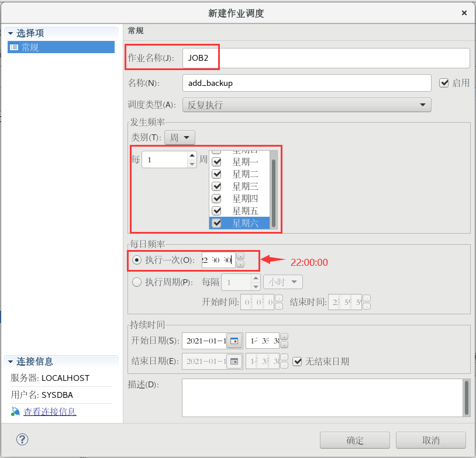Click 服务器: LOCALHOST text

pos(50,378)
